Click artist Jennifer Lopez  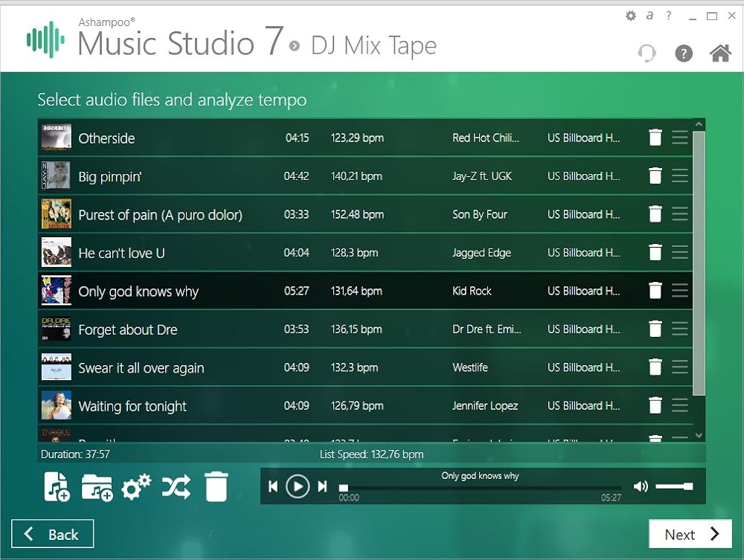coord(485,406)
